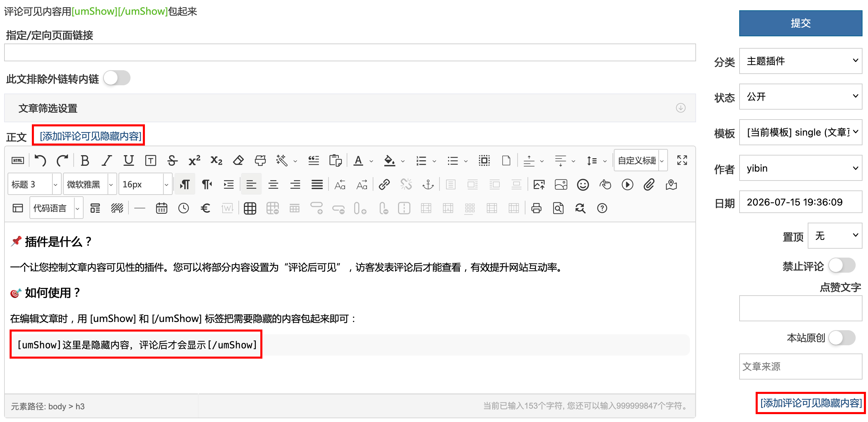Image resolution: width=868 pixels, height=422 pixels.
Task: Open find and replace
Action: 580,208
